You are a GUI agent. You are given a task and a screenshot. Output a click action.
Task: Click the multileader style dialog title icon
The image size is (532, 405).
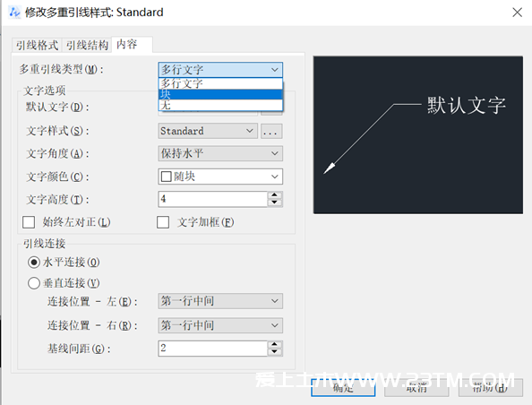[x=14, y=13]
